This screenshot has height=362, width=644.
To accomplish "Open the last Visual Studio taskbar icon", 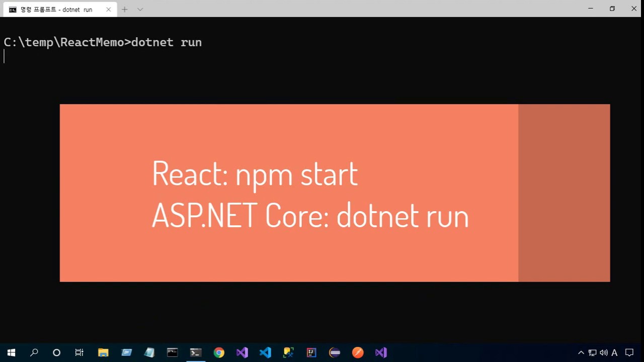I will coord(381,352).
